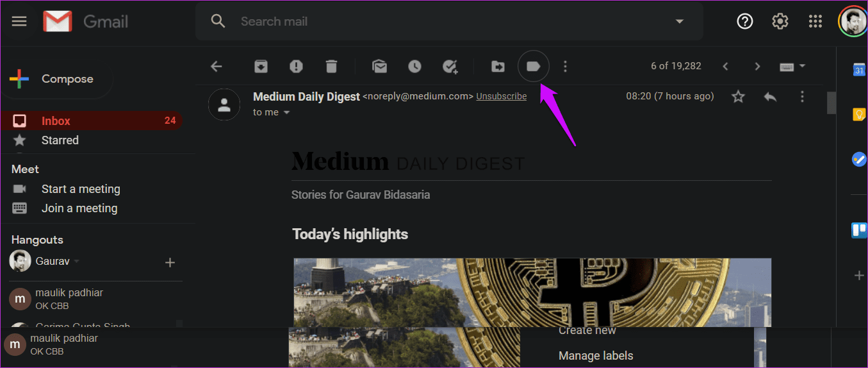
Task: Open the Google apps grid
Action: click(x=815, y=21)
